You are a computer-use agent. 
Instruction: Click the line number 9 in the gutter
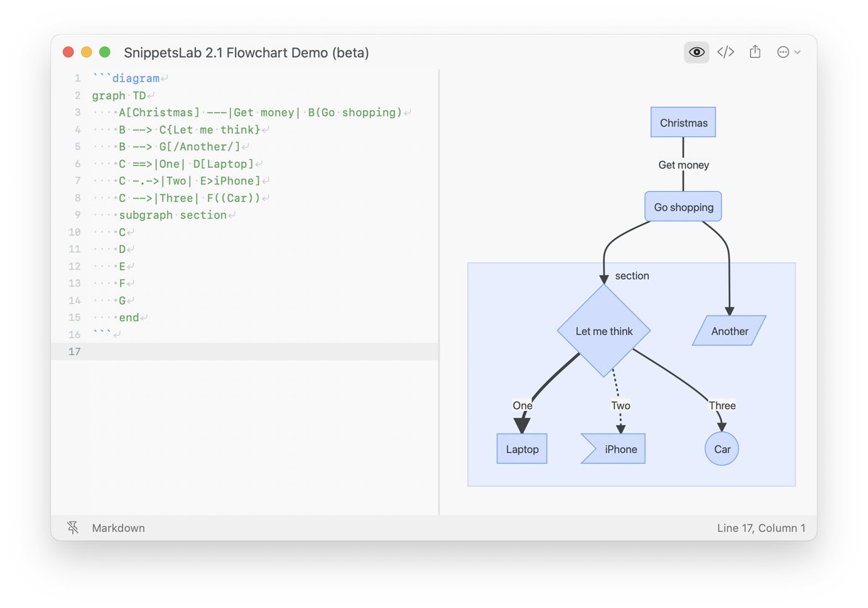(x=77, y=215)
